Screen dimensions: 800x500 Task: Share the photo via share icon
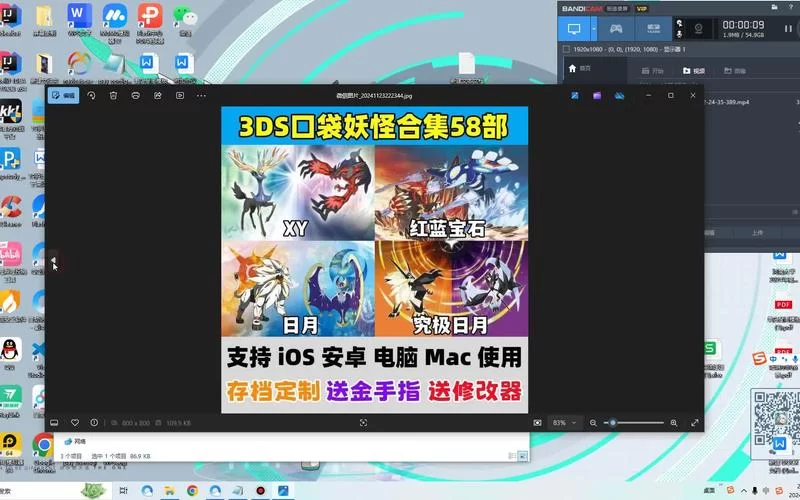tap(158, 95)
